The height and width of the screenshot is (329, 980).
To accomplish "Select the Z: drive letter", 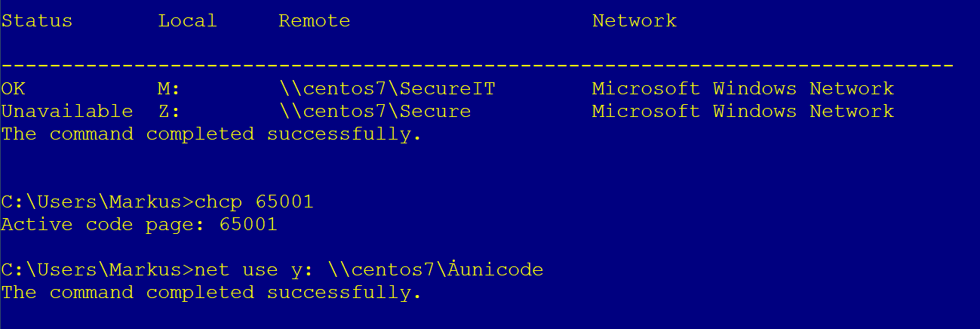I will click(169, 112).
